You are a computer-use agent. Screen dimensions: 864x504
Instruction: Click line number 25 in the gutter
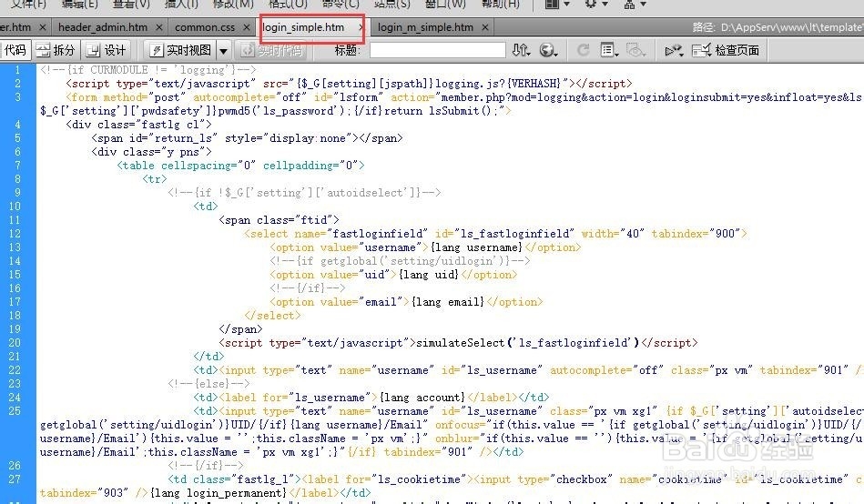[15, 411]
